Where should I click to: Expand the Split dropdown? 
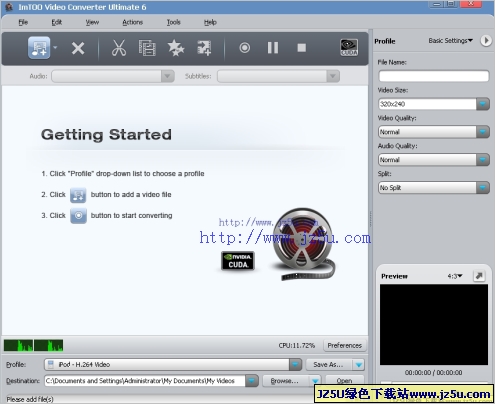pos(483,188)
